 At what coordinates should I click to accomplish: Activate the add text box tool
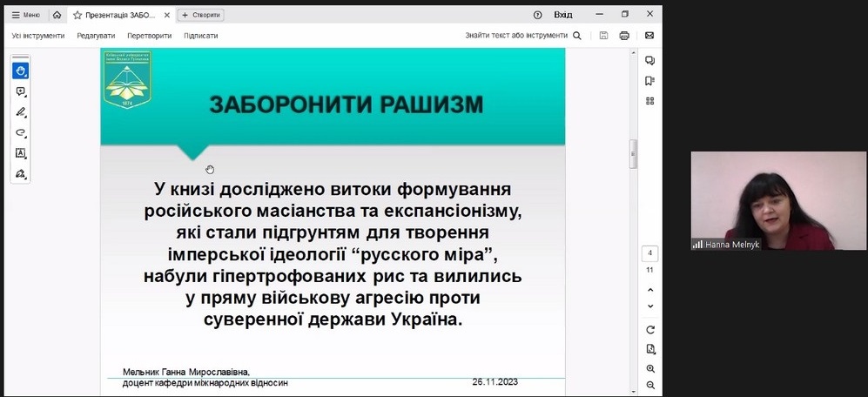[20, 153]
